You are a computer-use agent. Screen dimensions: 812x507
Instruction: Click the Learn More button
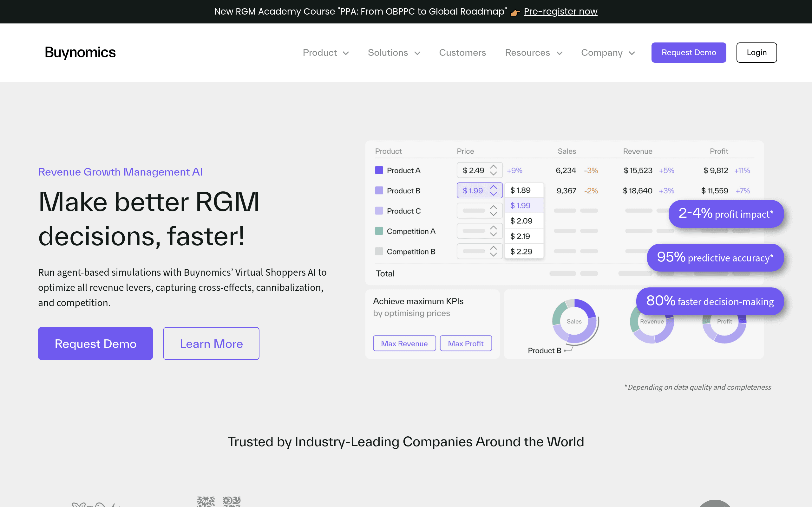tap(211, 343)
